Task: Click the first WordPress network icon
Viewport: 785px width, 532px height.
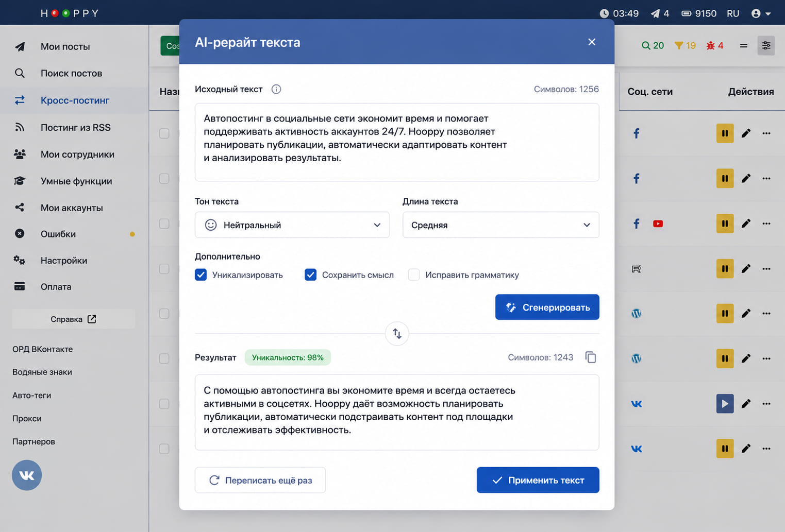Action: pos(637,313)
